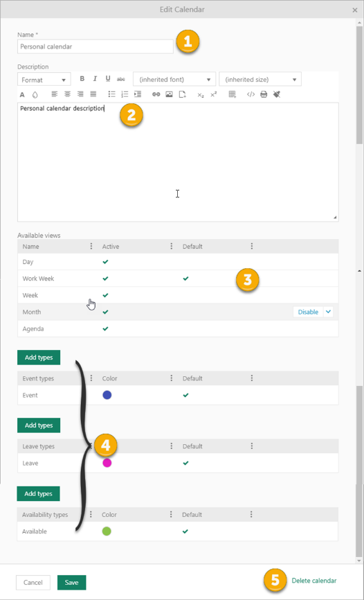Open the inherited font dropdown

click(174, 80)
